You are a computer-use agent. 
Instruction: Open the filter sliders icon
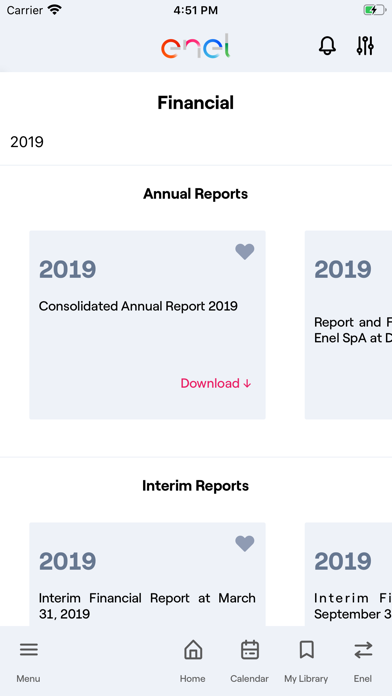tap(365, 45)
